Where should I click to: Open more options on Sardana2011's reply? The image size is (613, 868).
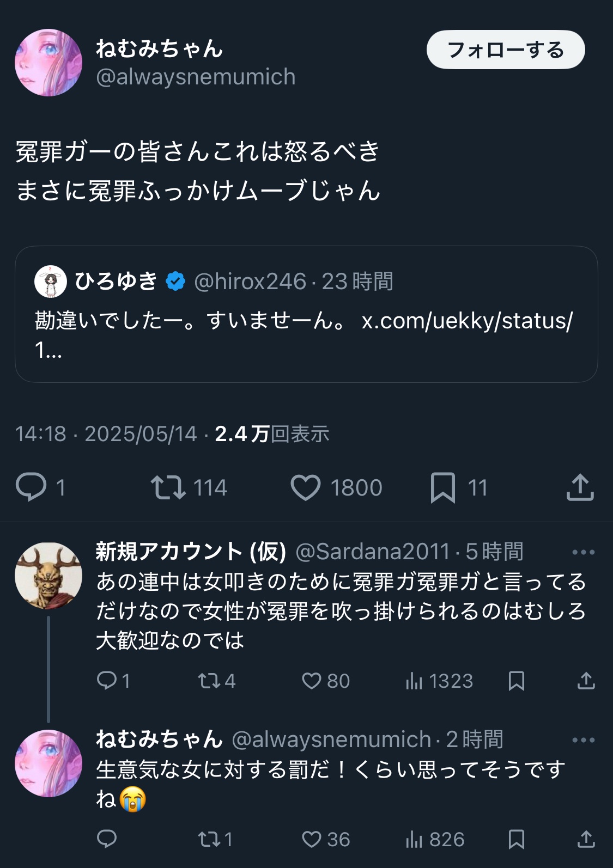pyautogui.click(x=583, y=552)
